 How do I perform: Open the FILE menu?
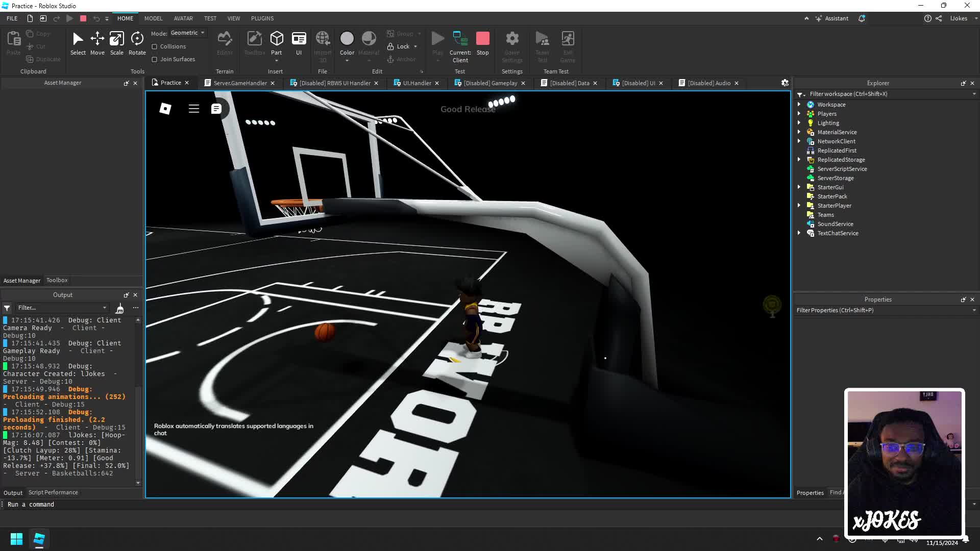[x=12, y=18]
